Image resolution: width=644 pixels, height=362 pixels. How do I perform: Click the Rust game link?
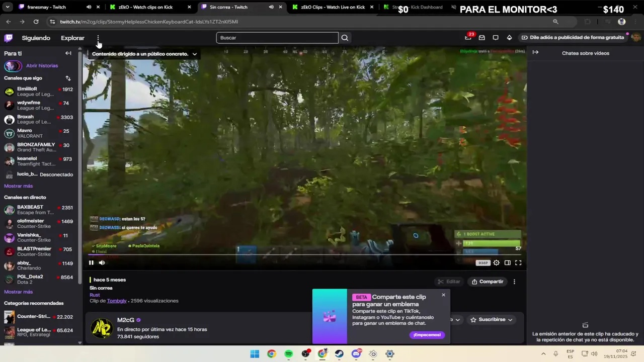pos(95,295)
